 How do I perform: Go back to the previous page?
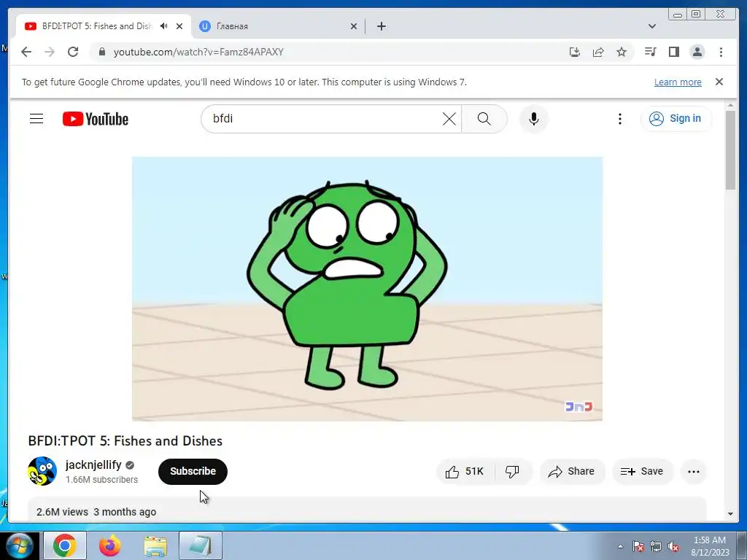(26, 52)
